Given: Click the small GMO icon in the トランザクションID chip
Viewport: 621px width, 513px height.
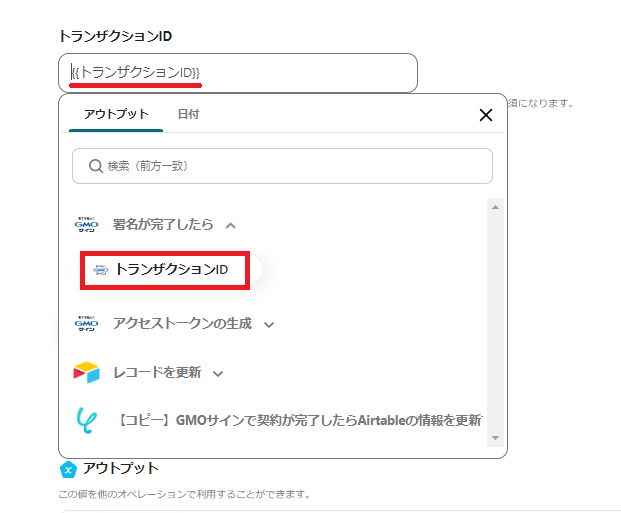Looking at the screenshot, I should (x=101, y=270).
